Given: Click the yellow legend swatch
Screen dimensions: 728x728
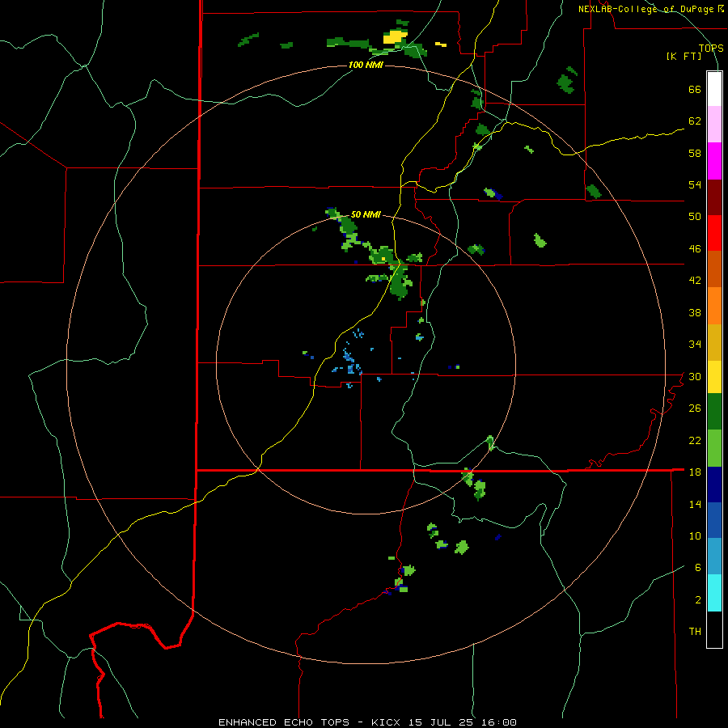Looking at the screenshot, I should pos(714,377).
